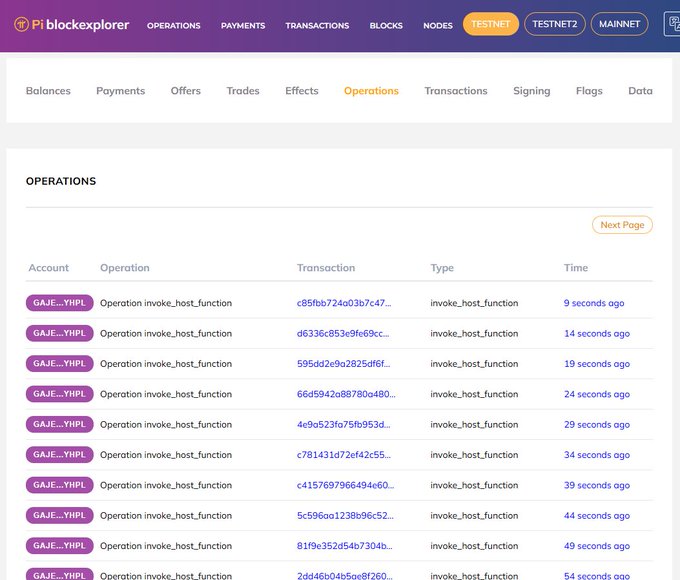
Task: Open transaction 4e9a523fa75fb953d...
Action: click(343, 424)
